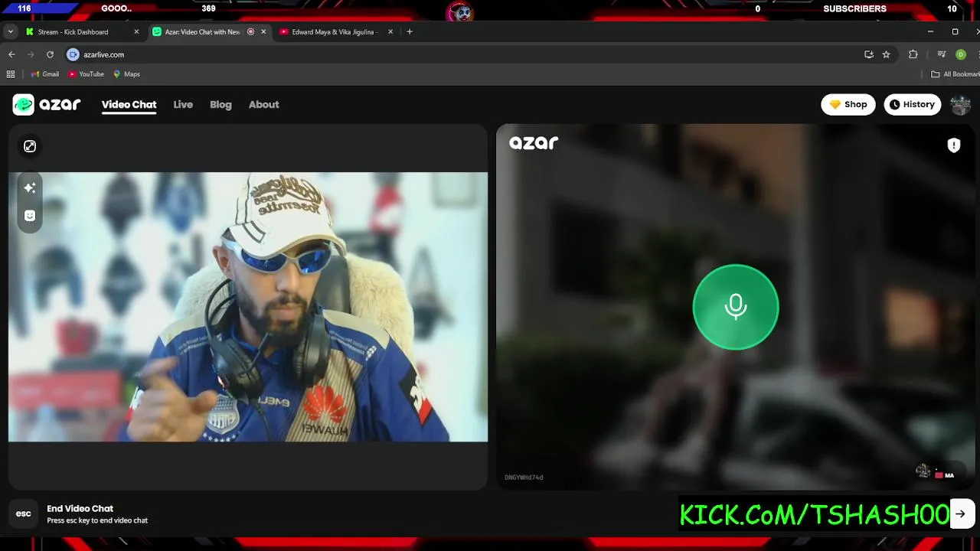Expand the tab search dropdown arrow
The width and height of the screenshot is (980, 551).
[10, 31]
